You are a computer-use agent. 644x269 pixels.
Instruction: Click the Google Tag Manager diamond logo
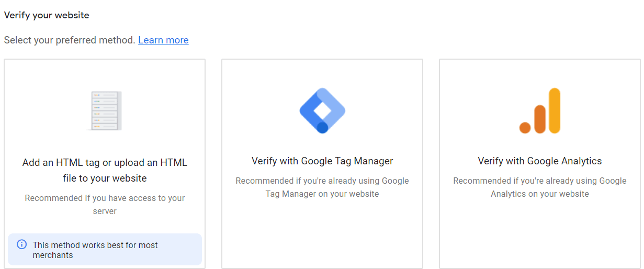click(x=322, y=110)
